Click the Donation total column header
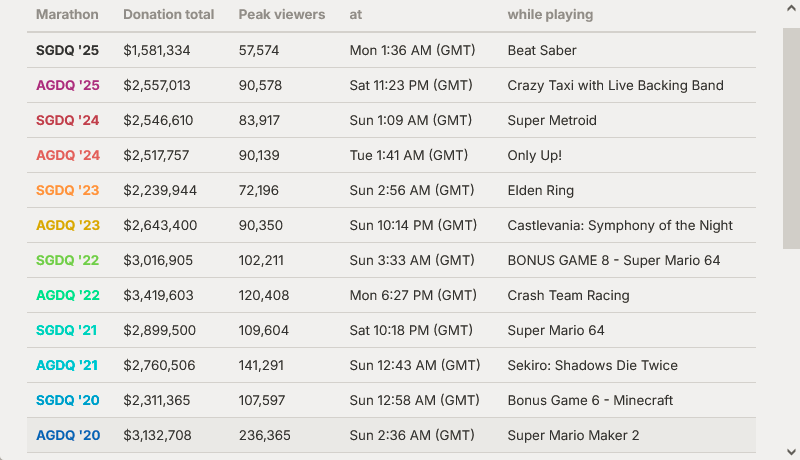The height and width of the screenshot is (460, 800). click(168, 14)
